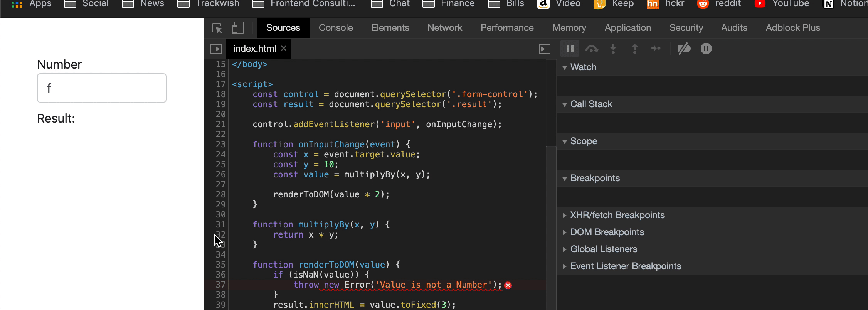Click the 'Value is not a Number' string
868x310 pixels.
click(x=434, y=285)
